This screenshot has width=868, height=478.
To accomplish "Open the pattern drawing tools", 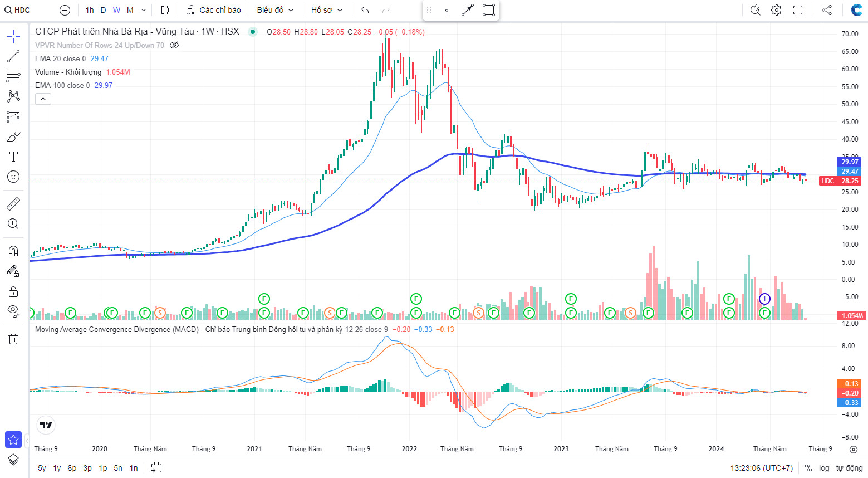I will pyautogui.click(x=13, y=96).
